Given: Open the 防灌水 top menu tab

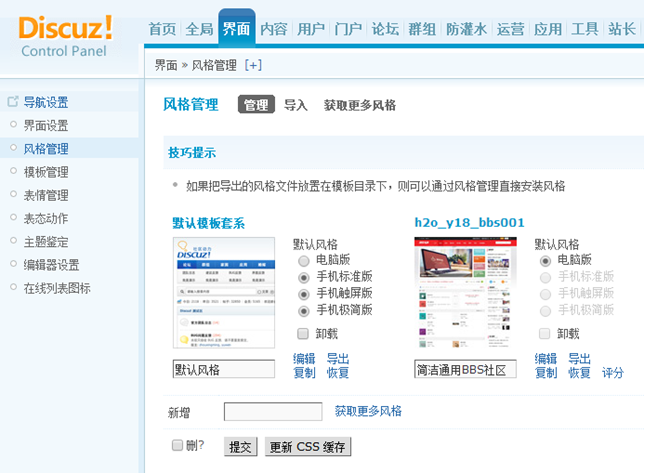Looking at the screenshot, I should click(466, 29).
